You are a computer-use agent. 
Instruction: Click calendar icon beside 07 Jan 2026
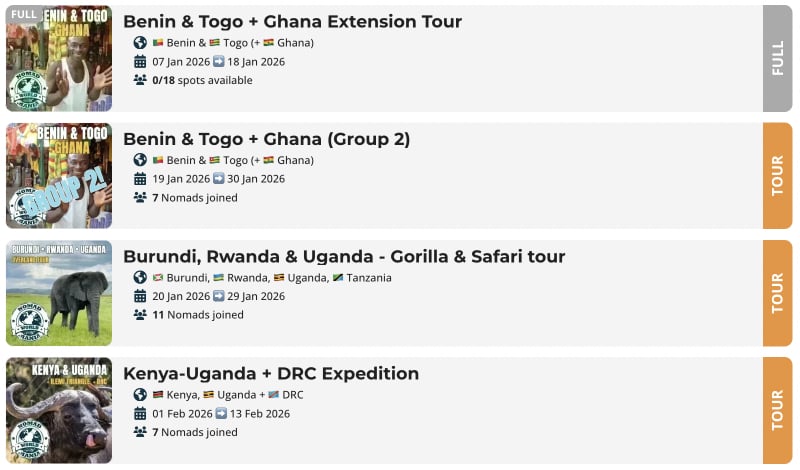(x=140, y=62)
